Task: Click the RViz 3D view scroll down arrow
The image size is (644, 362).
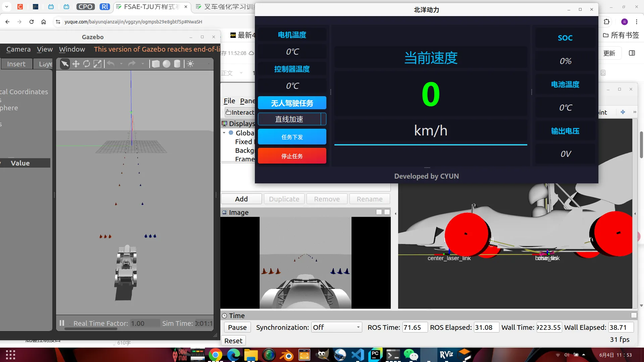Action: pyautogui.click(x=641, y=305)
